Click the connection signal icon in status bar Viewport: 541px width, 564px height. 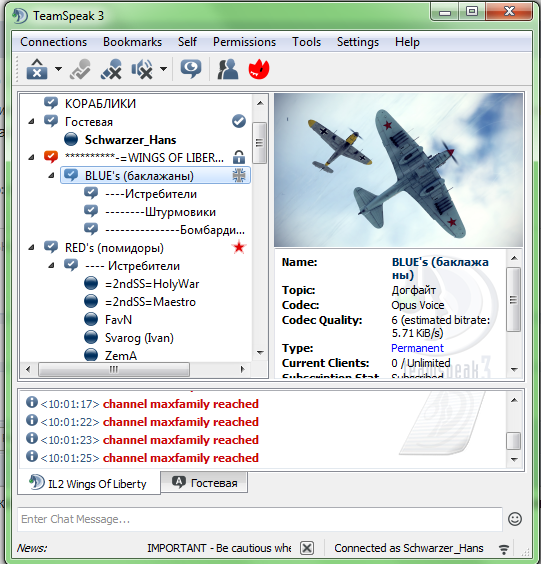504,549
